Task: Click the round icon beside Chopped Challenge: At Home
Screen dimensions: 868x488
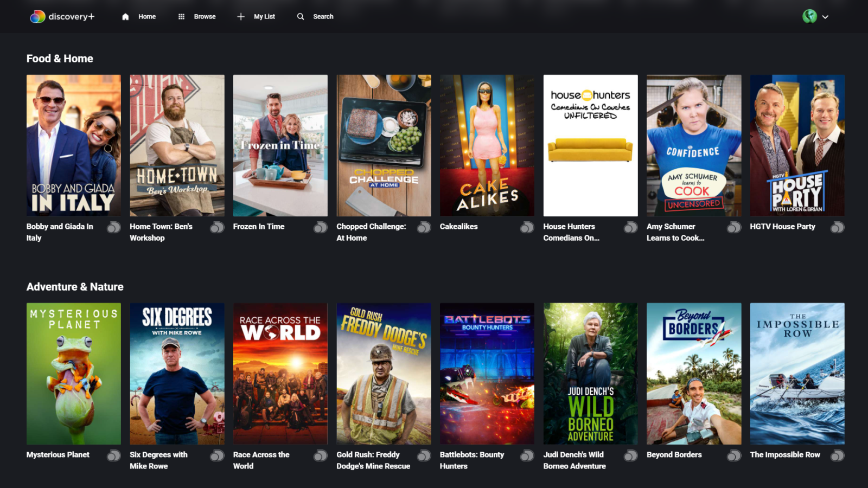Action: tap(424, 227)
